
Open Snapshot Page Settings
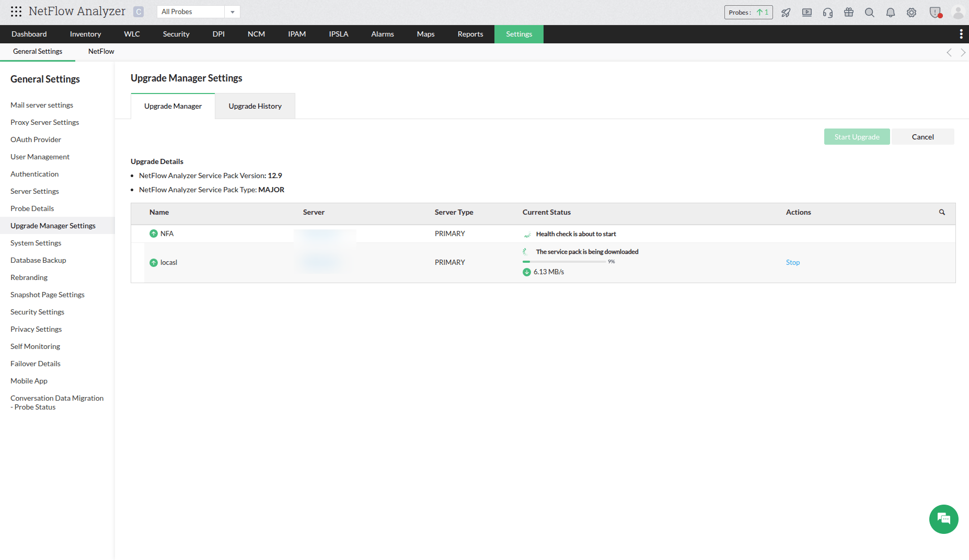(x=48, y=295)
